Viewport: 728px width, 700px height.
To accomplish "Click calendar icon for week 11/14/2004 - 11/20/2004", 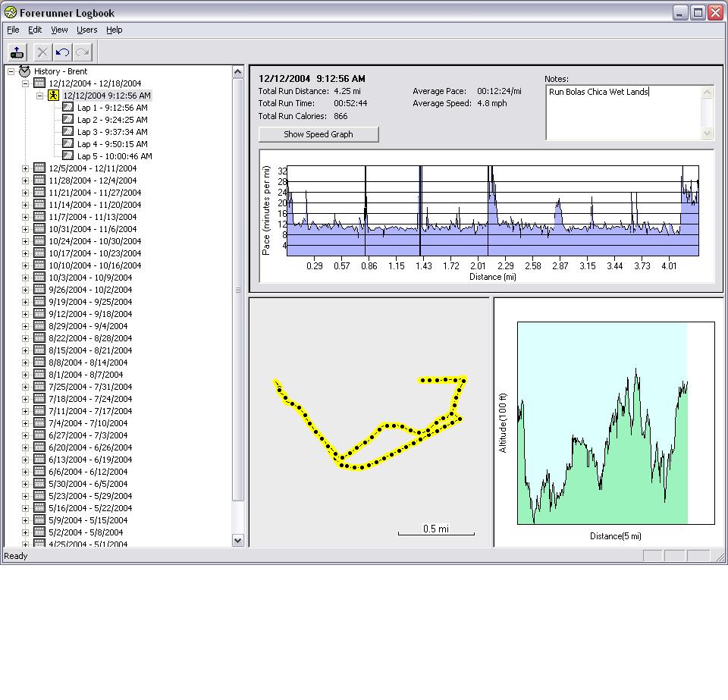I will coord(39,204).
